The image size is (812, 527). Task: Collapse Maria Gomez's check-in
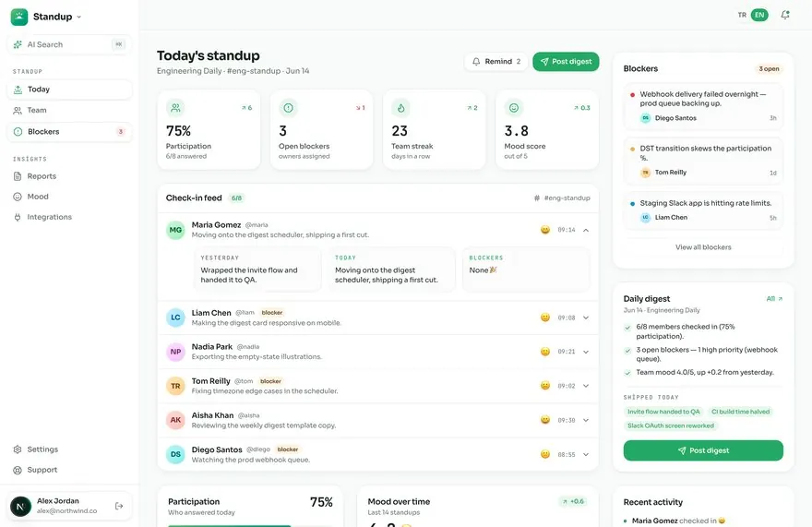pos(586,230)
